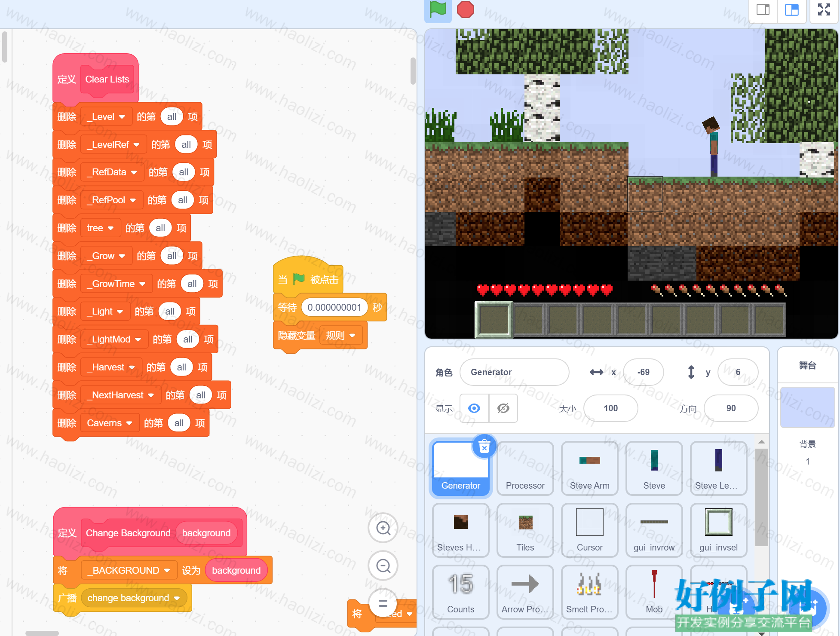This screenshot has height=636, width=840.
Task: Click the 舞台 stage panel header
Action: [x=807, y=366]
